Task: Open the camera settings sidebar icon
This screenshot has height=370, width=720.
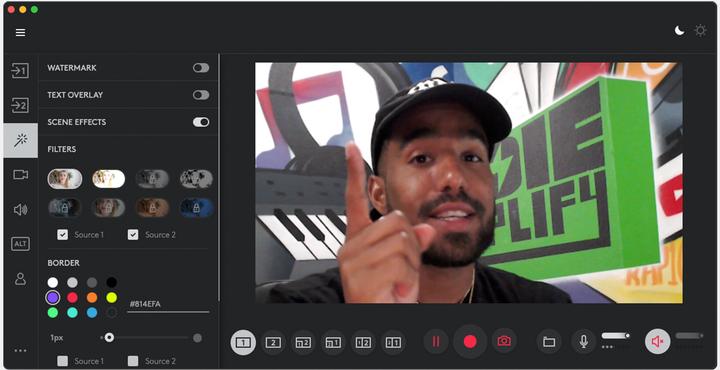Action: click(x=20, y=175)
